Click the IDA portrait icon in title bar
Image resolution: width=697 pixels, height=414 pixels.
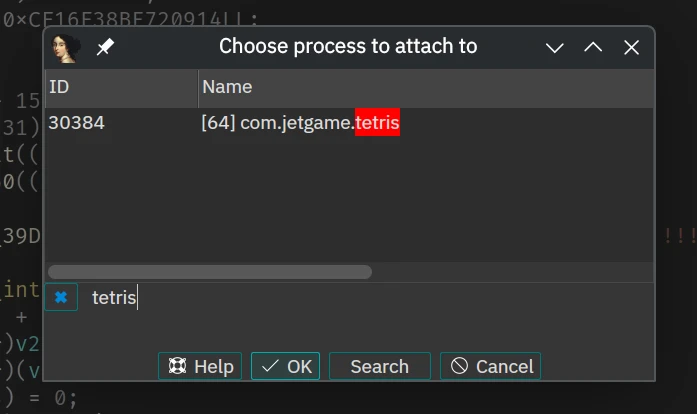(x=66, y=47)
